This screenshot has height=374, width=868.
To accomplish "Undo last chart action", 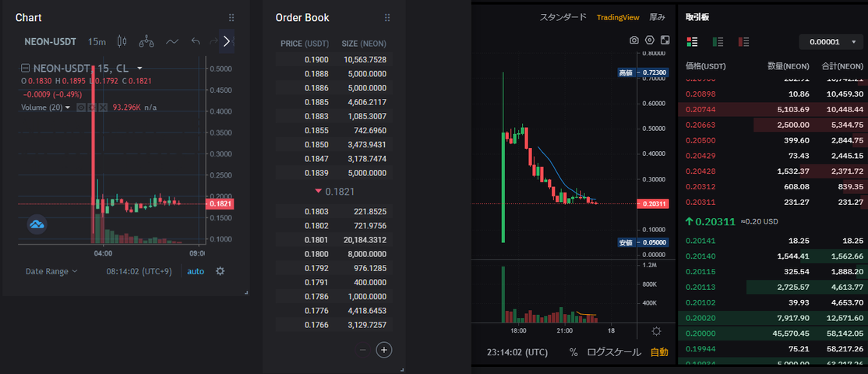I will (x=195, y=41).
